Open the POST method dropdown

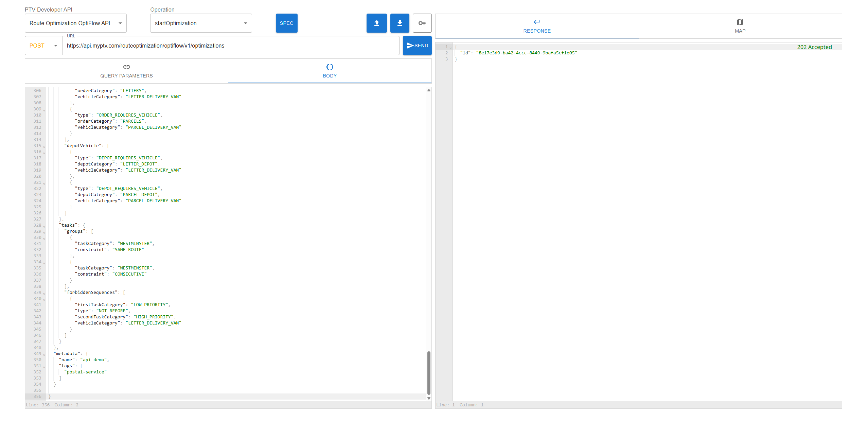pos(43,46)
